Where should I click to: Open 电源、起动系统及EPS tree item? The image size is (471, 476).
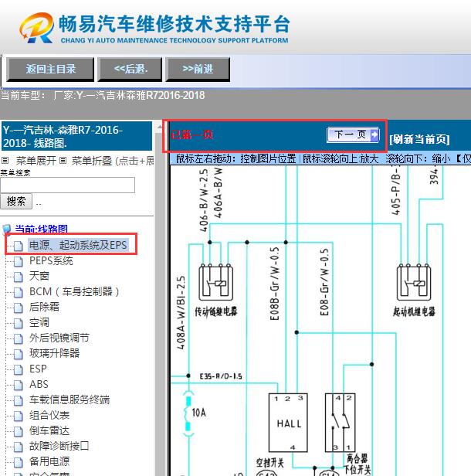[78, 245]
